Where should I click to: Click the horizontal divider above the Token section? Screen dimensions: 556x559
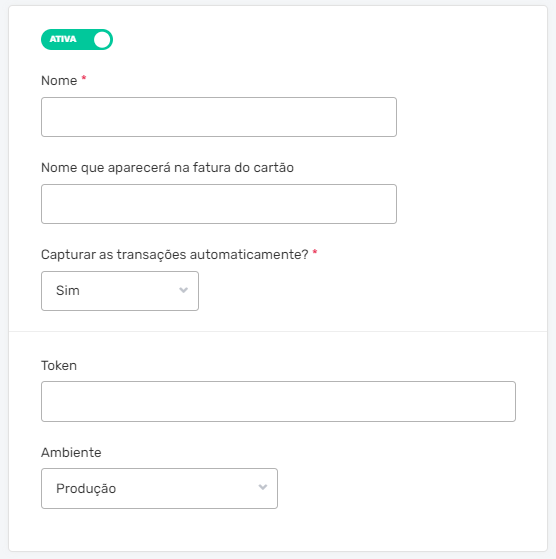[x=278, y=332]
